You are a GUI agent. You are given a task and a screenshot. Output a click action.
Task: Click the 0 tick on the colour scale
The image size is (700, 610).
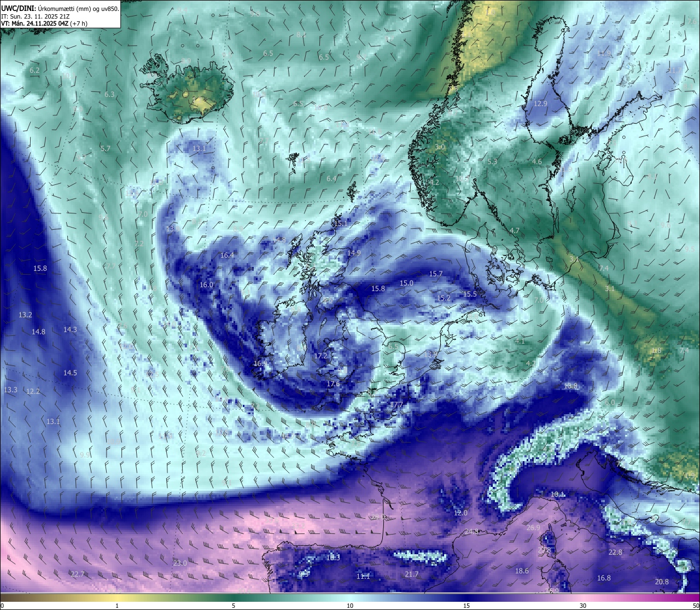[2, 606]
